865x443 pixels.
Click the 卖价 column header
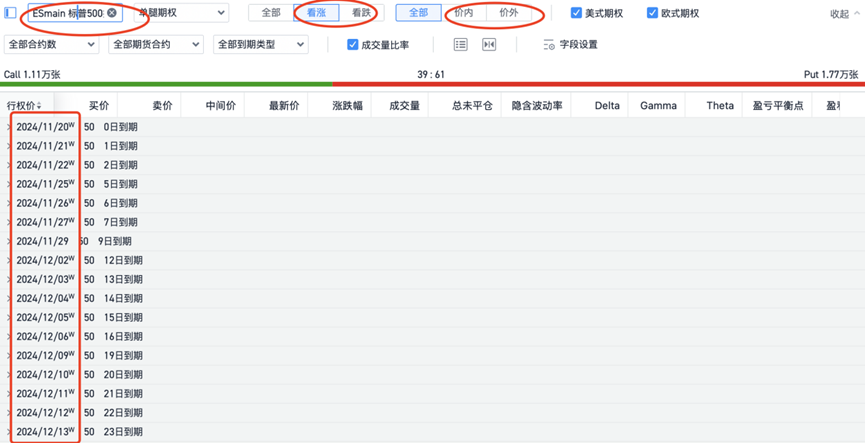tap(162, 106)
